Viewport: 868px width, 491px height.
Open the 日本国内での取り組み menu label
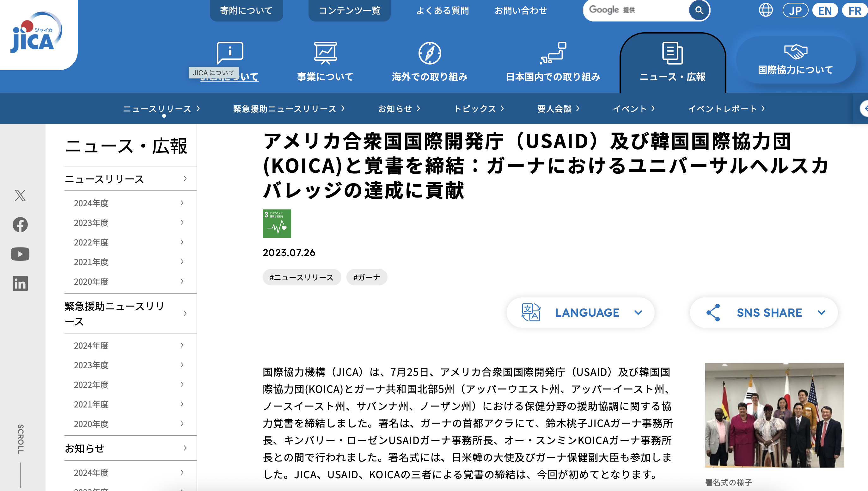[553, 77]
